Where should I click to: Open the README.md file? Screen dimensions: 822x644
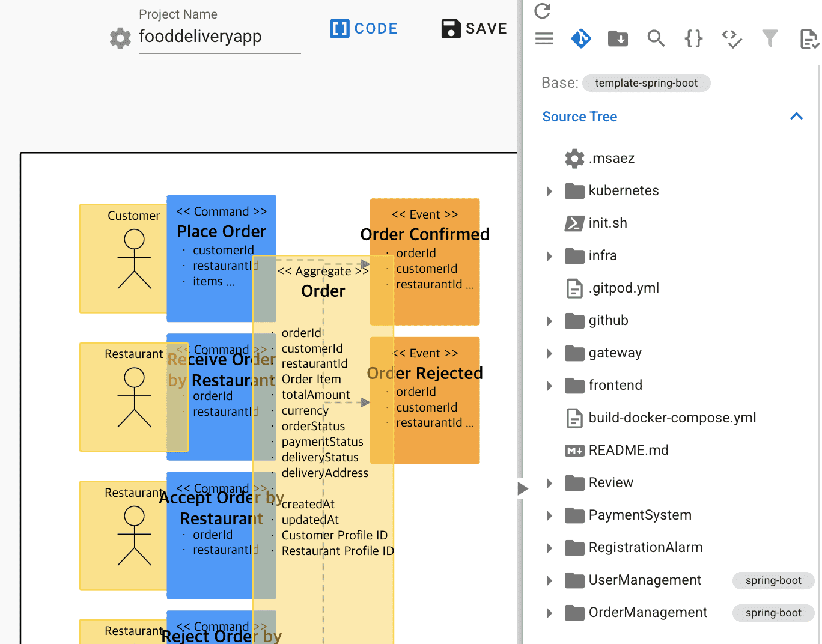629,450
